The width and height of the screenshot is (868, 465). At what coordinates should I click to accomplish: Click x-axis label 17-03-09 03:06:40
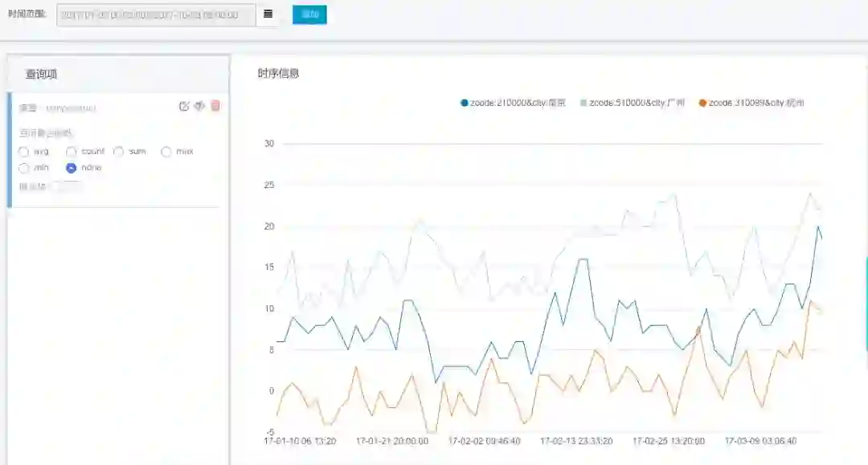click(x=760, y=441)
